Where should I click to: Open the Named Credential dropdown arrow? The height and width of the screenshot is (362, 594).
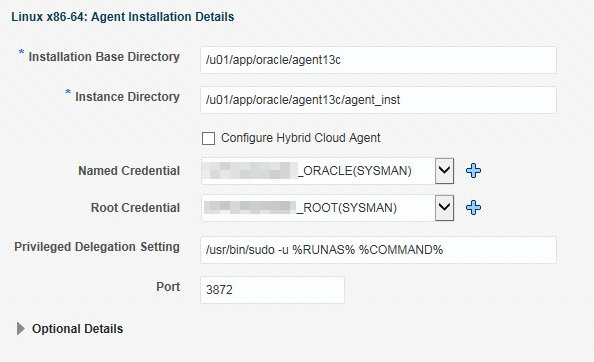pos(444,171)
